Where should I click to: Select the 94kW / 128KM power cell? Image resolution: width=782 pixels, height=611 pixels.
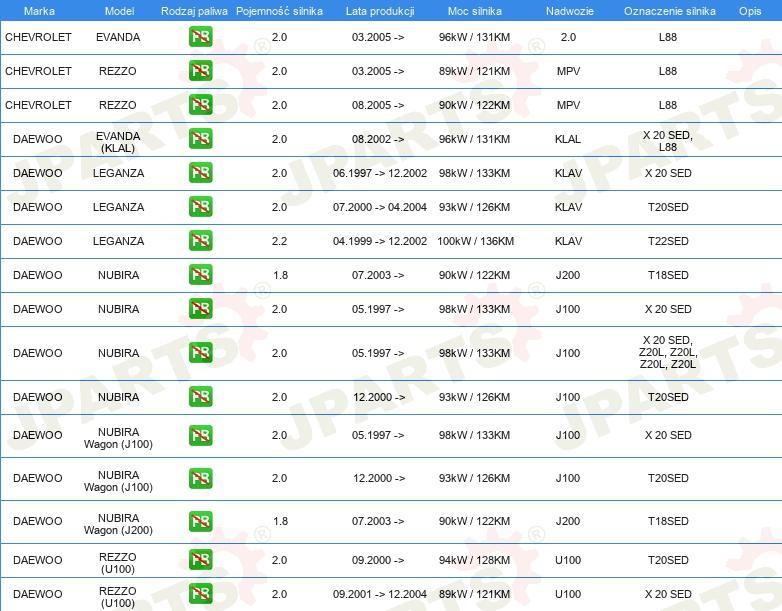pyautogui.click(x=474, y=560)
